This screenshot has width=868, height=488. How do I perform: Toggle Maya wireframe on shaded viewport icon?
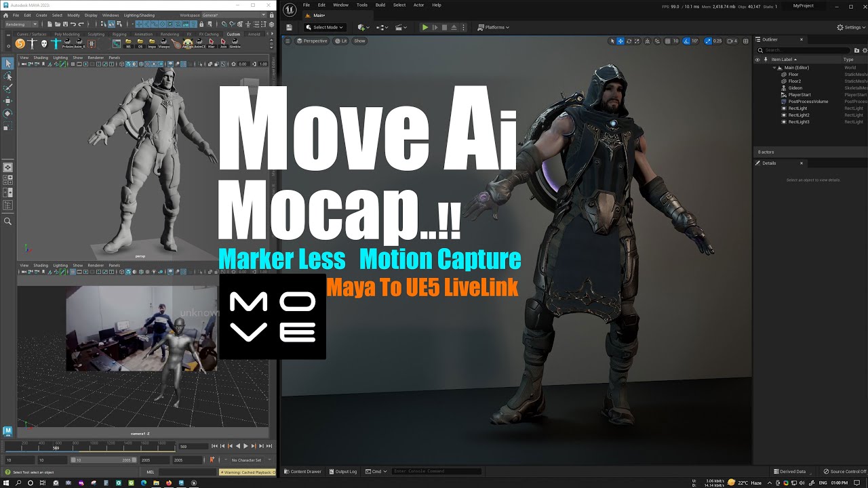[141, 64]
